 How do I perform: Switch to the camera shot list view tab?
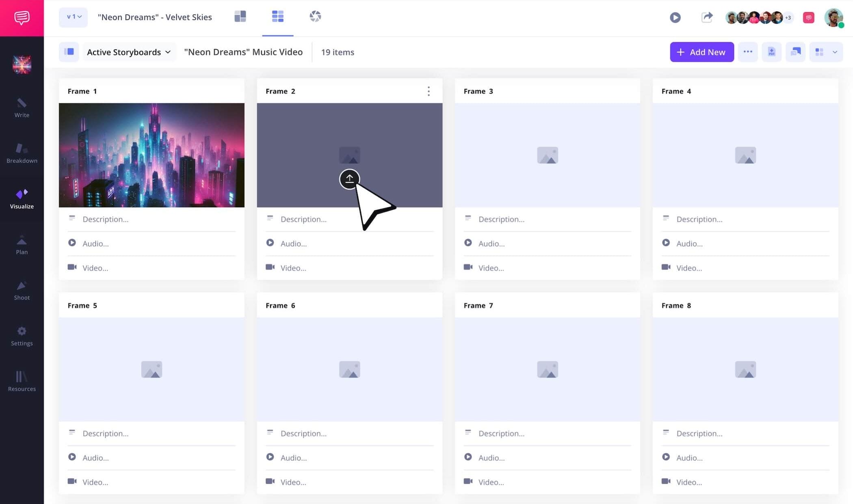pyautogui.click(x=315, y=16)
